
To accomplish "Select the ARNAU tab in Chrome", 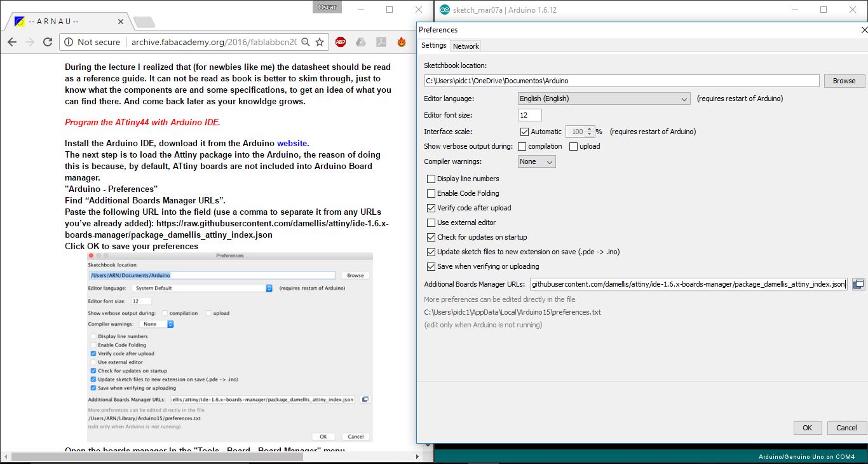I will [69, 22].
